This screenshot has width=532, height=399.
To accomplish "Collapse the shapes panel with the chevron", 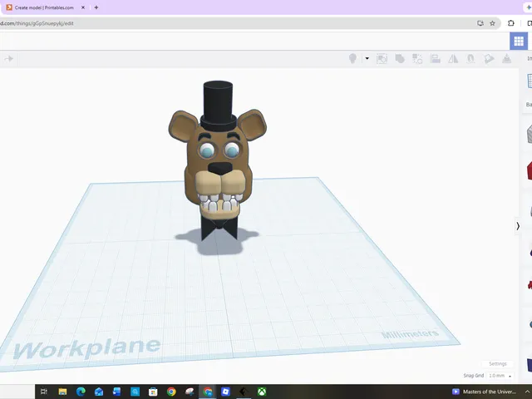I will tap(518, 226).
